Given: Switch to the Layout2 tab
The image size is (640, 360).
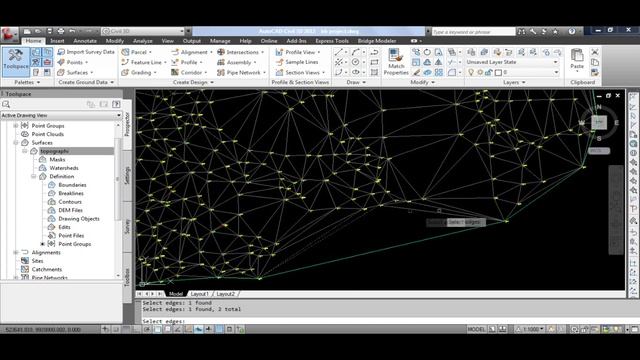Looking at the screenshot, I should click(225, 294).
